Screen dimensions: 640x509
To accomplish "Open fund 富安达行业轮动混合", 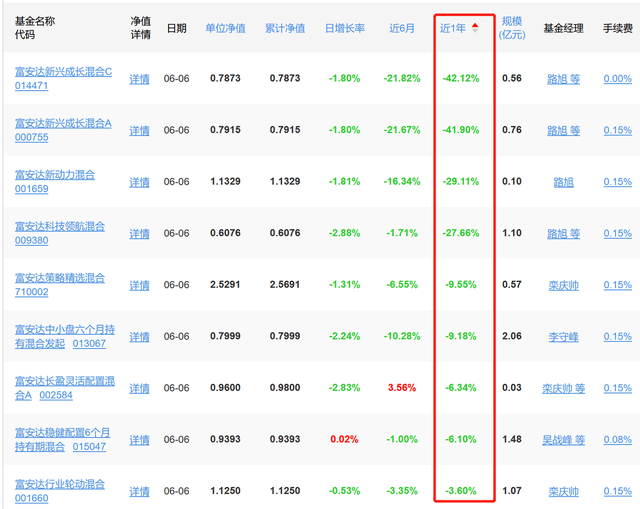I will click(60, 484).
